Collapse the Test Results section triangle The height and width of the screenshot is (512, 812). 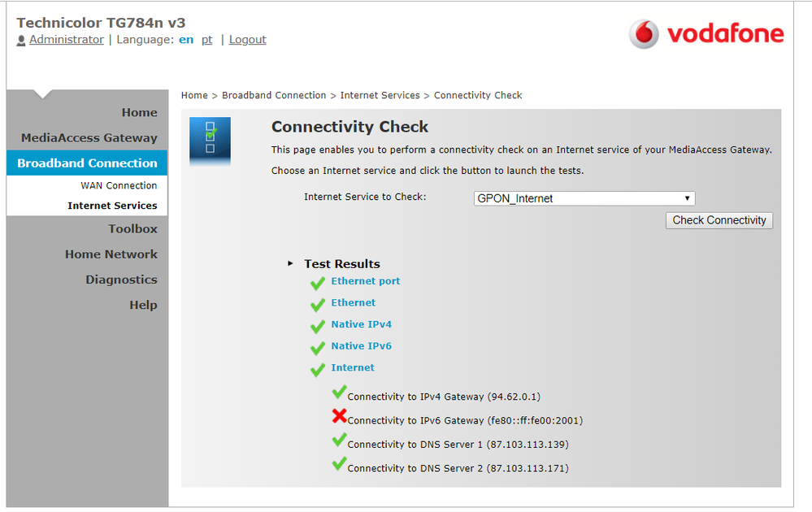pyautogui.click(x=291, y=263)
